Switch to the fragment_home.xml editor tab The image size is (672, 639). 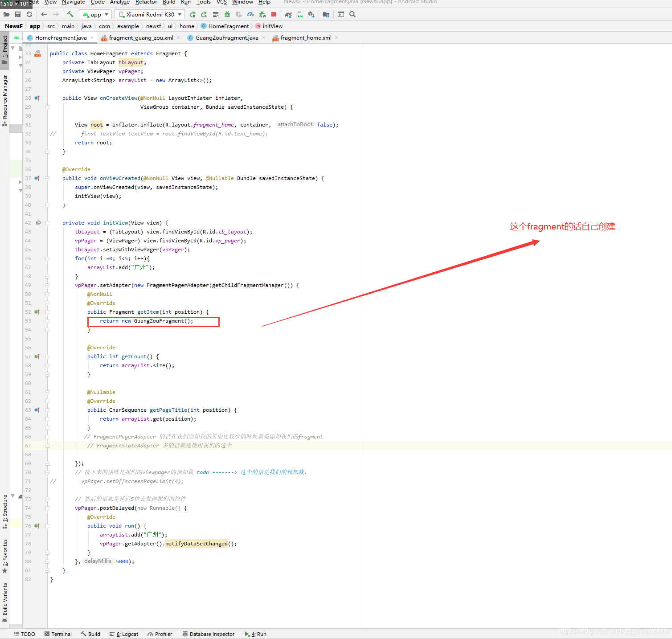pos(305,37)
